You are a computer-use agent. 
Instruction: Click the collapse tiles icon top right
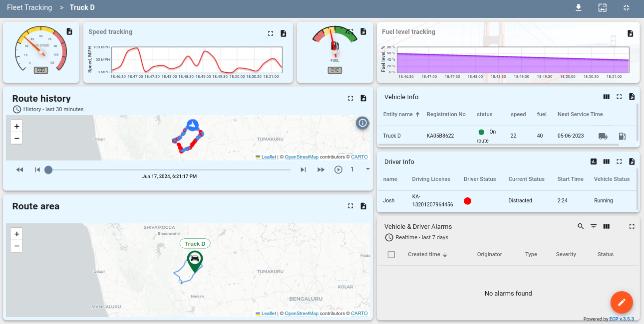pyautogui.click(x=627, y=7)
